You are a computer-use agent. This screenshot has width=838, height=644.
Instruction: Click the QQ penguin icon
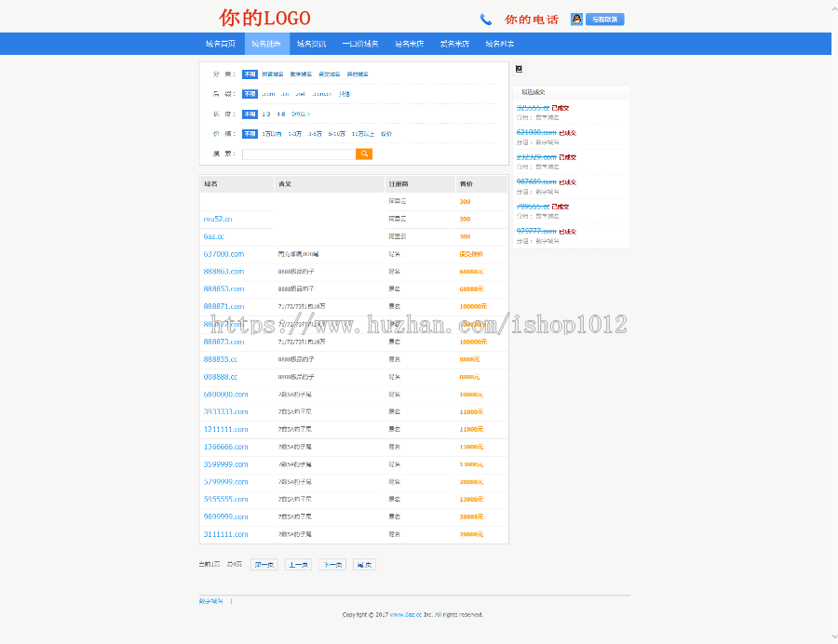[576, 20]
